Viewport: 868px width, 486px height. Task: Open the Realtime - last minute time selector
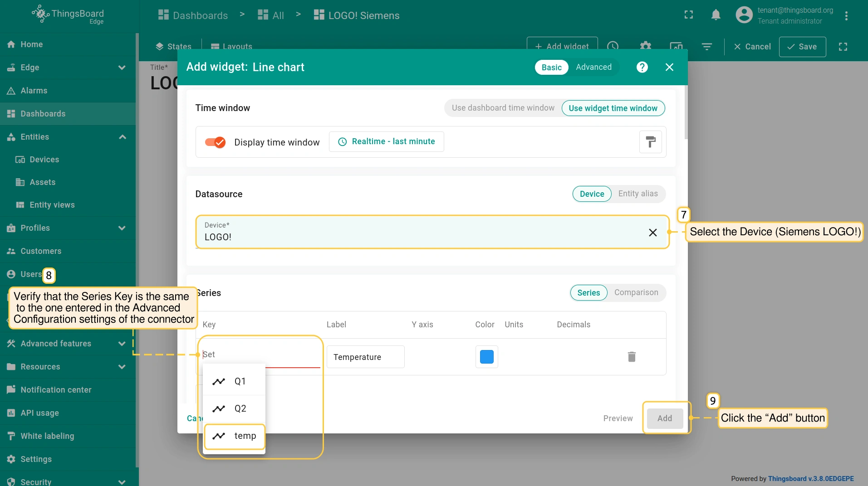click(386, 141)
